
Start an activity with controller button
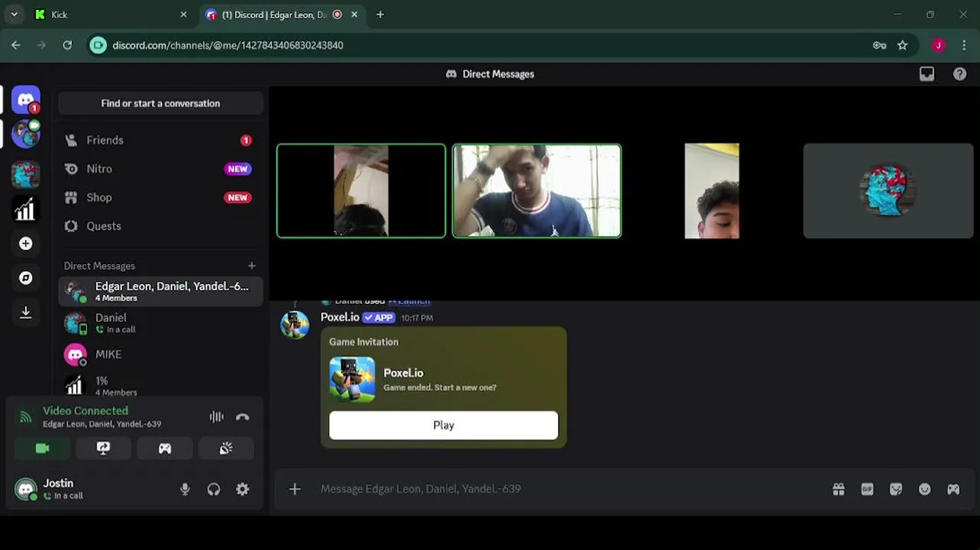click(x=165, y=448)
